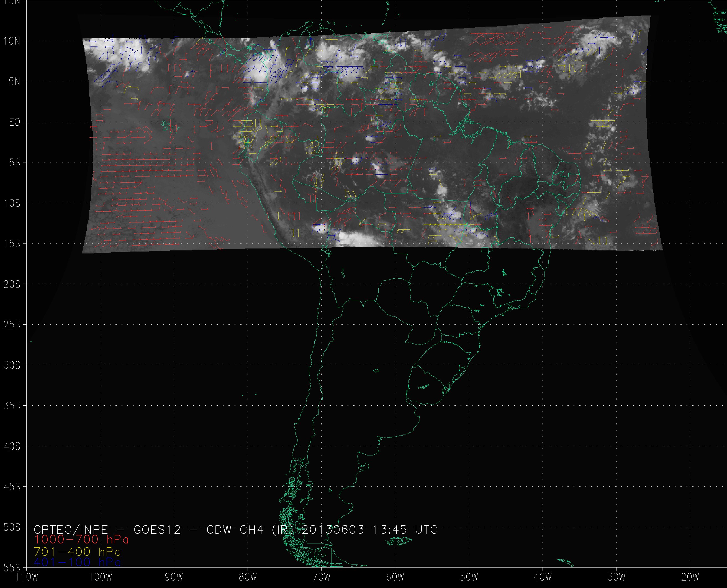727x588 pixels.
Task: Click the 5N latitude axis label
Action: coord(14,82)
